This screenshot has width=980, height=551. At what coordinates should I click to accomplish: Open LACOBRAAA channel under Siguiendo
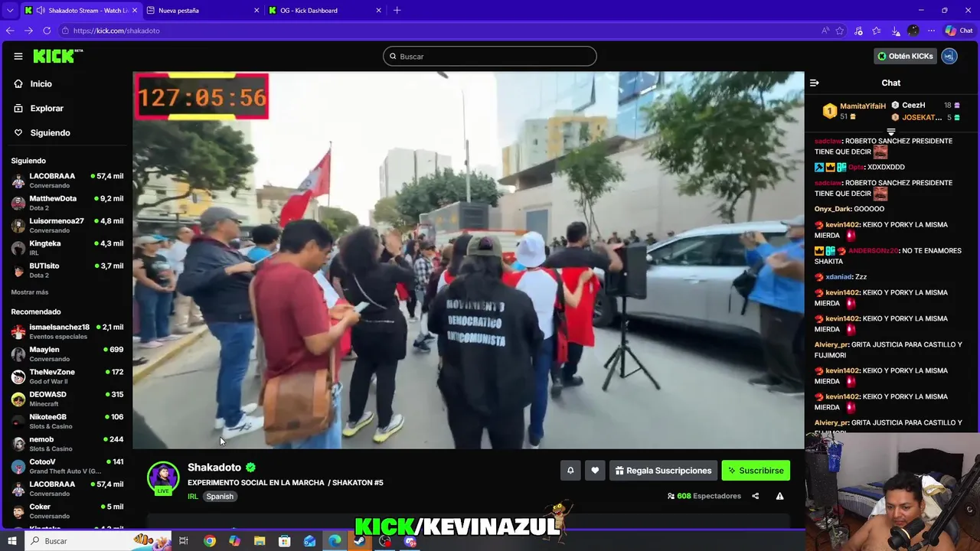pos(67,181)
